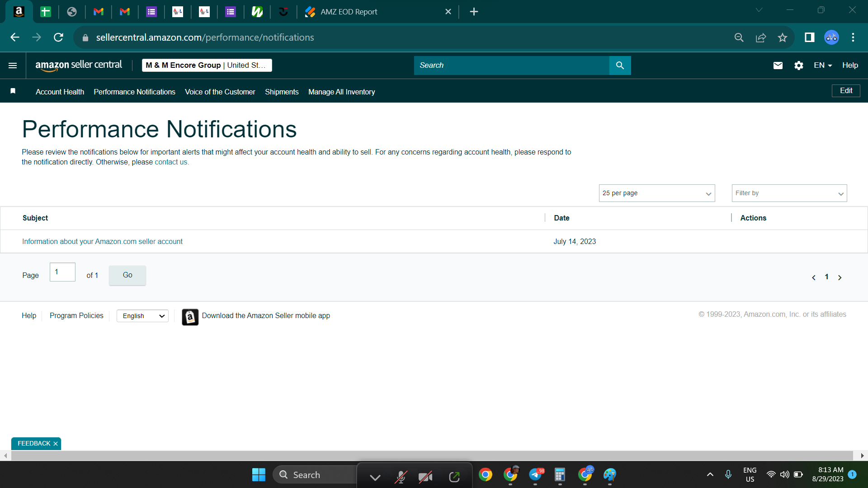Open Manage All Inventory
The height and width of the screenshot is (488, 868).
pyautogui.click(x=341, y=92)
